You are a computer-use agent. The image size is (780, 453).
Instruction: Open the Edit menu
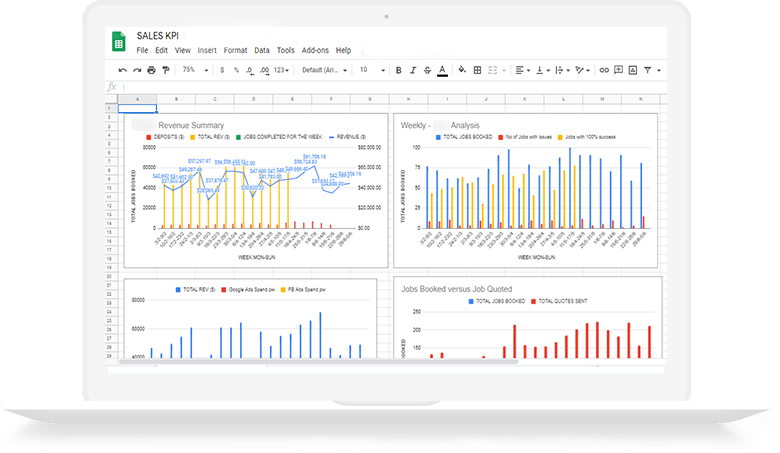pos(161,50)
